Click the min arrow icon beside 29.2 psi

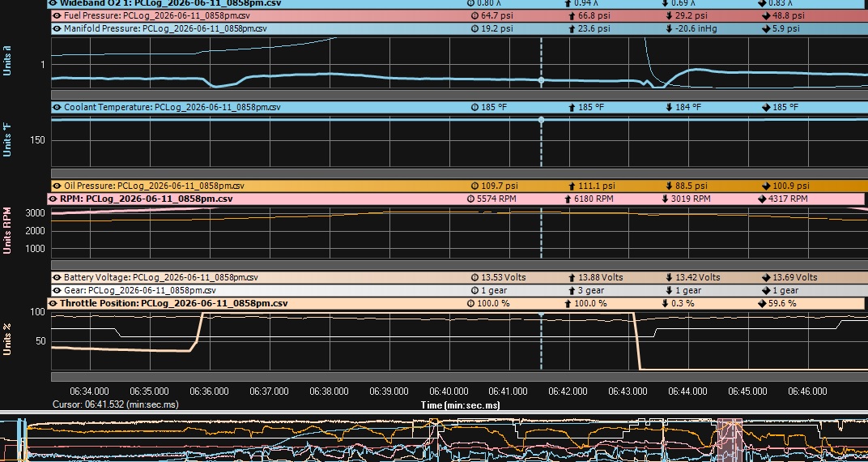click(670, 15)
